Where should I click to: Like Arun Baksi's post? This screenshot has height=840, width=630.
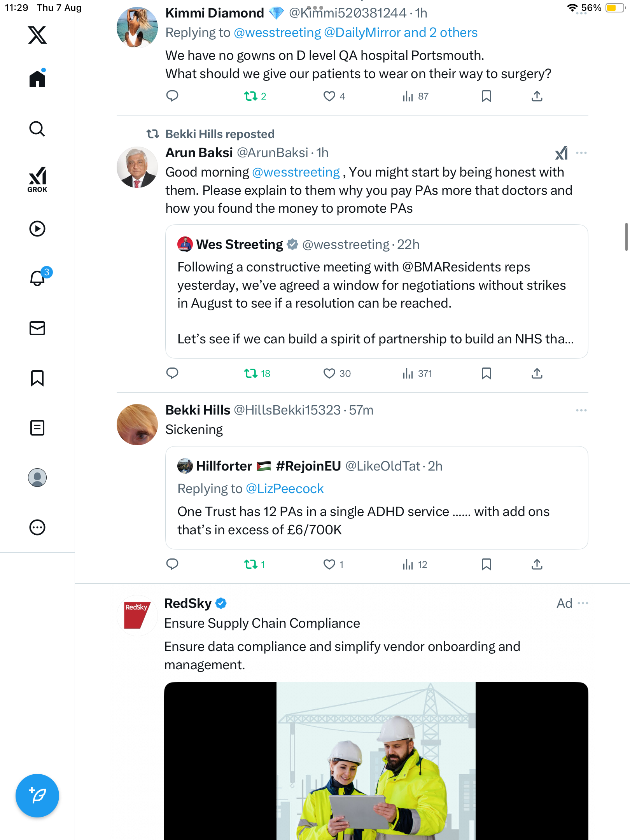pos(329,373)
